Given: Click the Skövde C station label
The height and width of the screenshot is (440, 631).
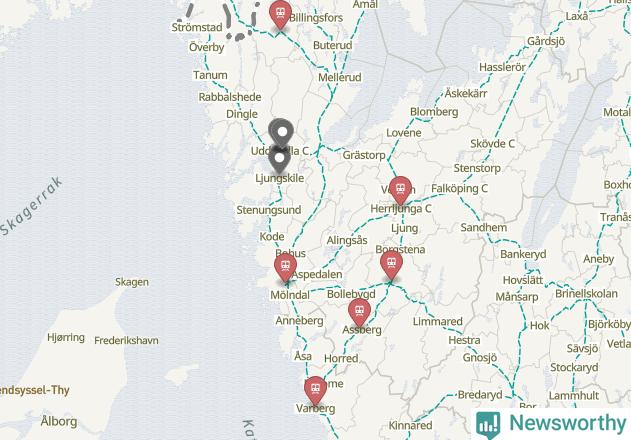Looking at the screenshot, I should click(492, 144).
